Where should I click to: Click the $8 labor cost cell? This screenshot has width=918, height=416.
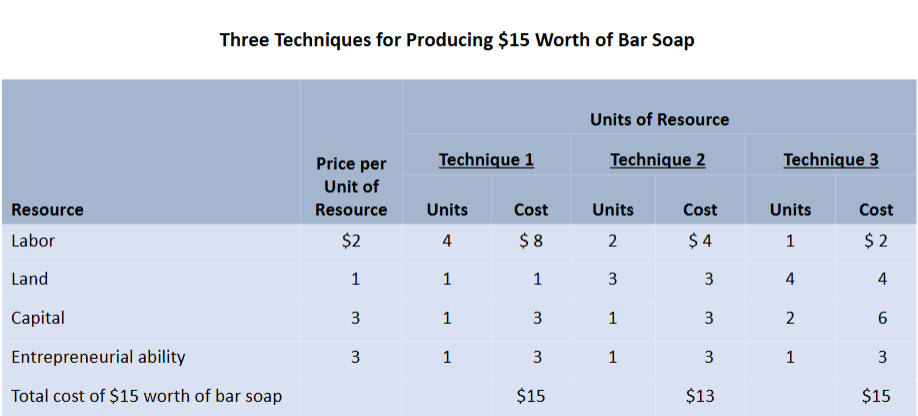tap(530, 241)
